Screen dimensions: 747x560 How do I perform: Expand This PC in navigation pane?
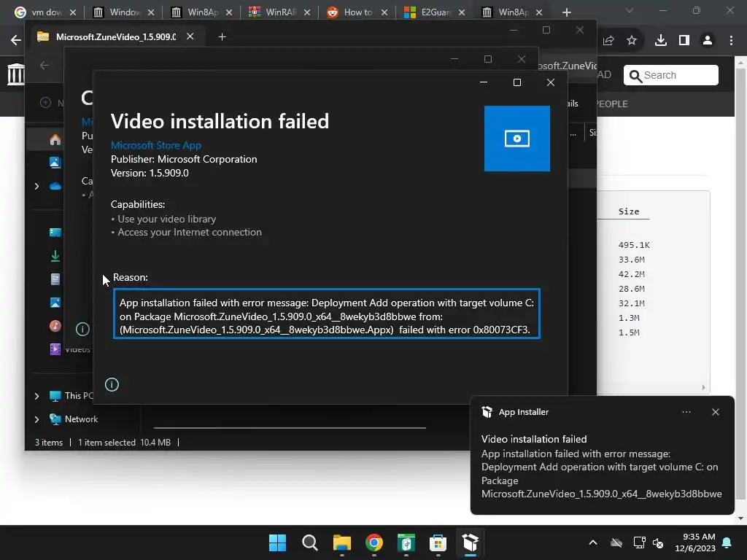[36, 396]
